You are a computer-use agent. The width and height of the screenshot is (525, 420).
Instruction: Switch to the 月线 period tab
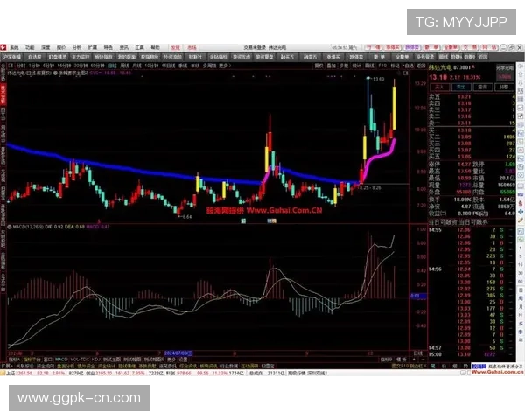[137, 66]
